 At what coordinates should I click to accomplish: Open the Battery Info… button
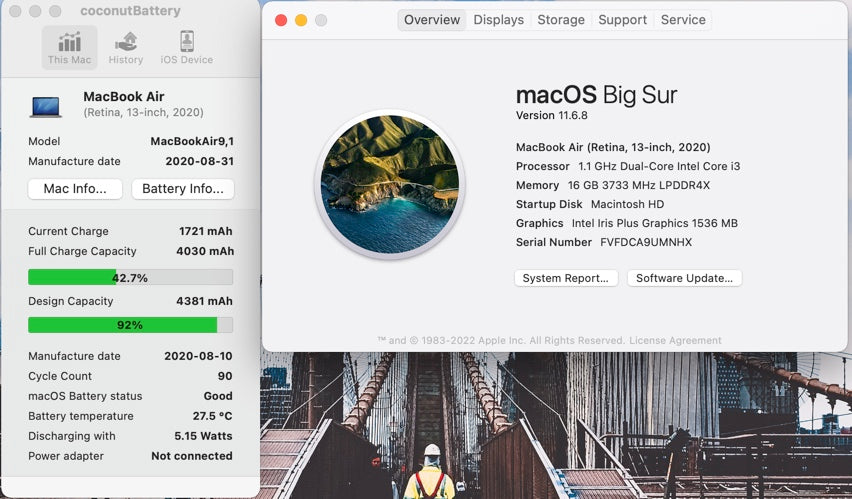click(183, 189)
